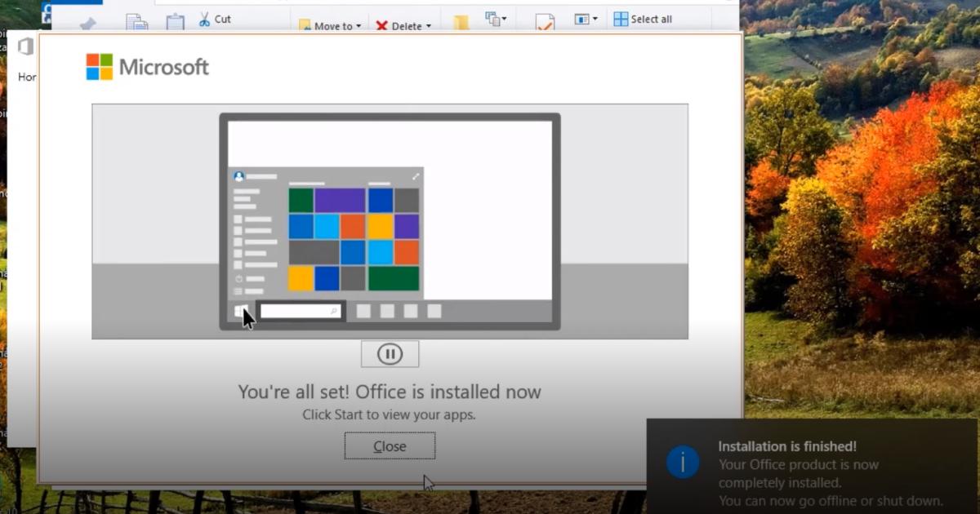Click the Cut command in the File Explorer ribbon

(215, 19)
